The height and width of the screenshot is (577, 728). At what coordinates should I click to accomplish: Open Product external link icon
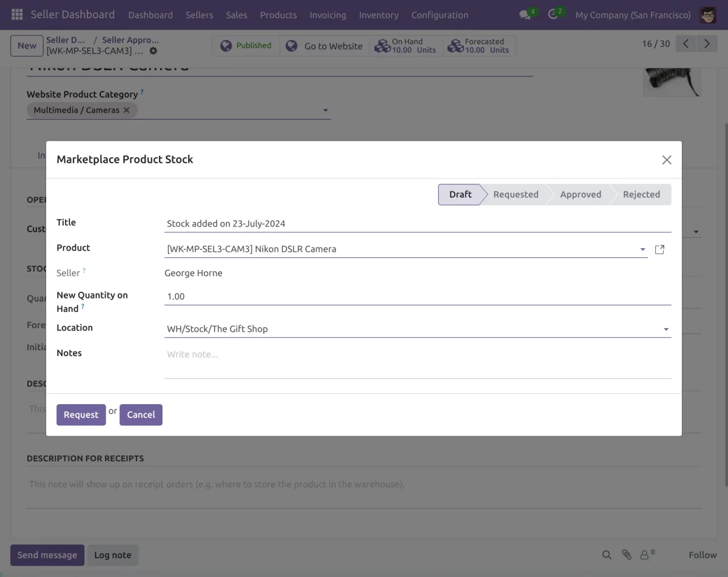point(660,249)
